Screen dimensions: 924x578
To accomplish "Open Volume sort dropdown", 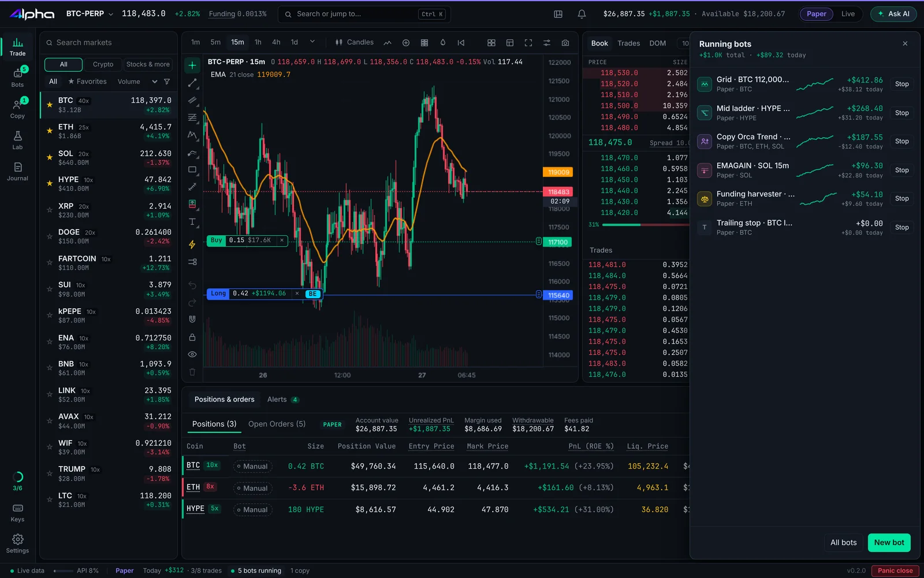I will [137, 81].
